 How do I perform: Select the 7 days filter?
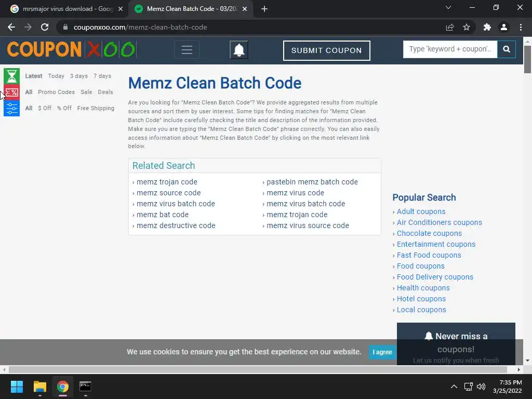click(102, 76)
